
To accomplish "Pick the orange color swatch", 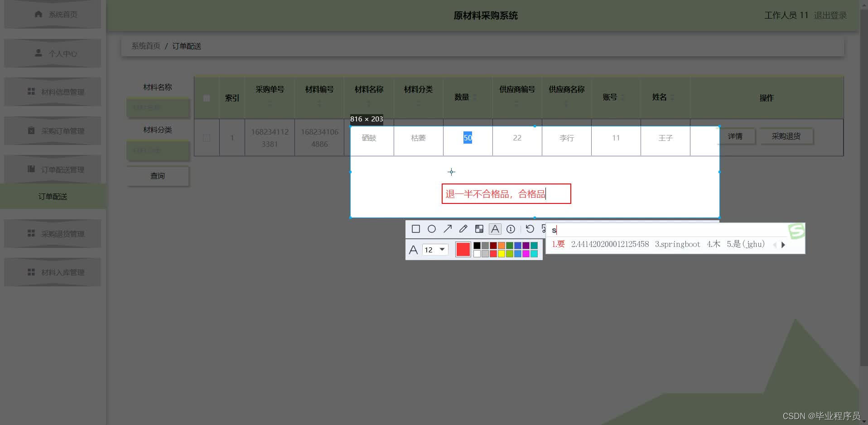I will point(502,246).
